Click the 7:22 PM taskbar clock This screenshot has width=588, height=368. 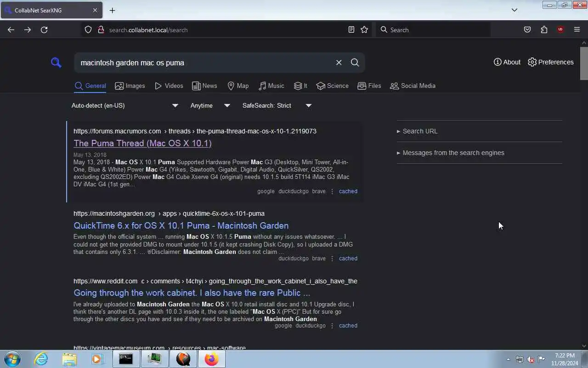[x=565, y=359]
